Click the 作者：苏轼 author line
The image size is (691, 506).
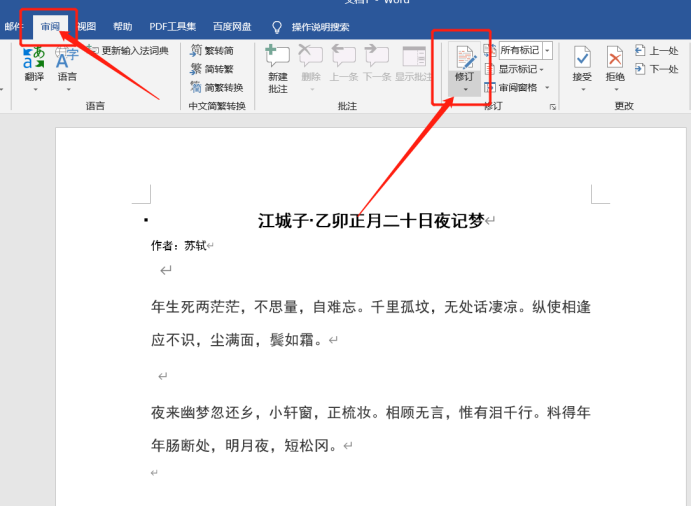tap(178, 246)
